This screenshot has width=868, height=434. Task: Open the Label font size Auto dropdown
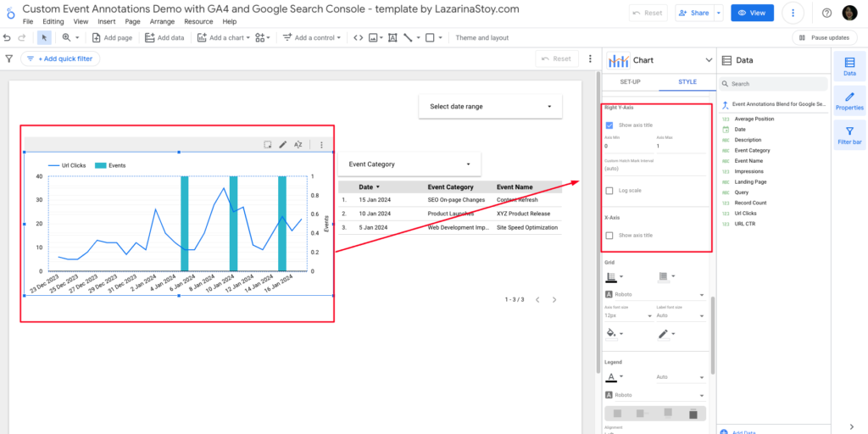click(682, 315)
